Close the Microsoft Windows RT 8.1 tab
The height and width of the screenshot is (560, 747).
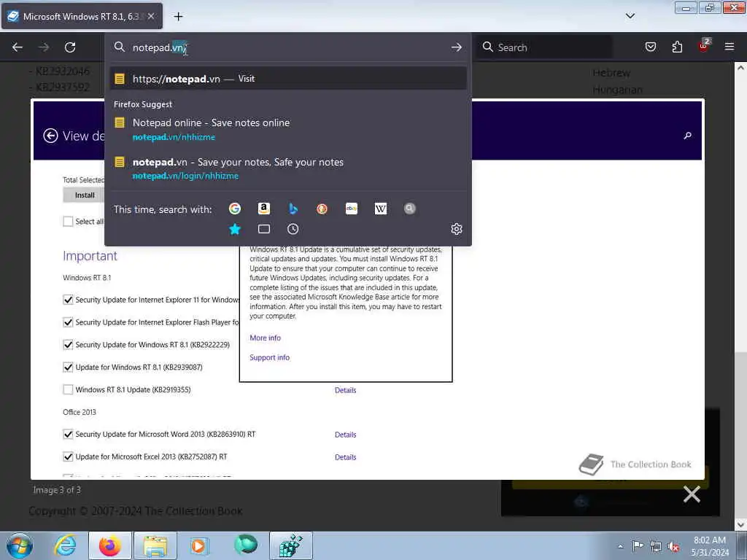pos(150,16)
